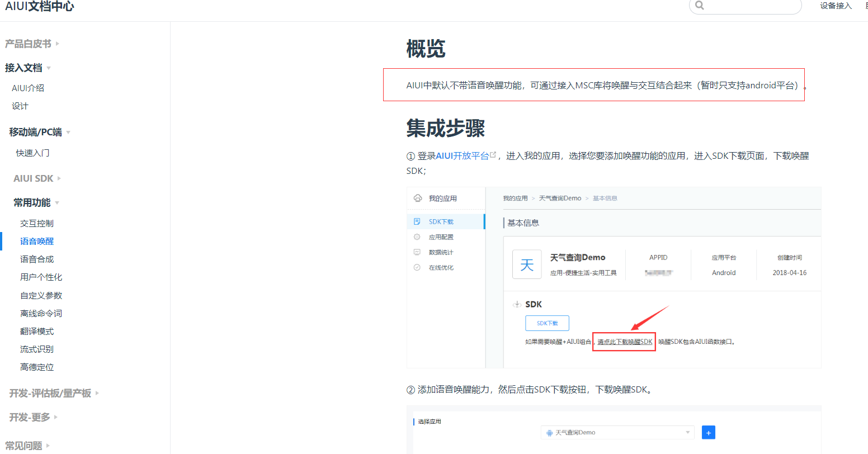
Task: Open the 高德定位 sidebar page
Action: point(37,367)
